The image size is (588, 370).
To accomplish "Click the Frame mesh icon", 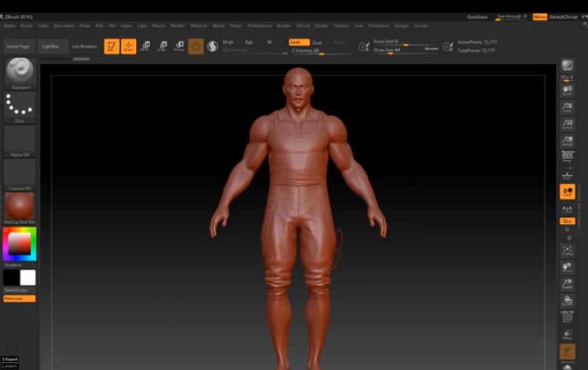I will 567,250.
